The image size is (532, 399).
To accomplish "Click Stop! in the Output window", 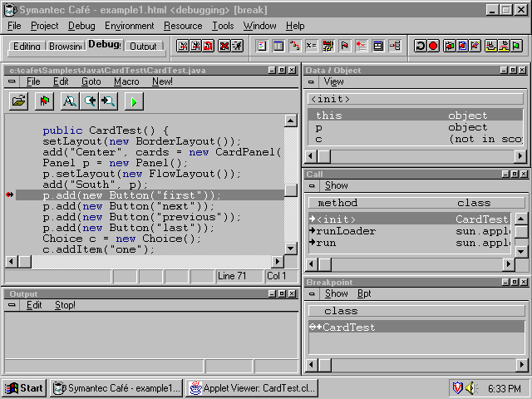I will [x=65, y=305].
